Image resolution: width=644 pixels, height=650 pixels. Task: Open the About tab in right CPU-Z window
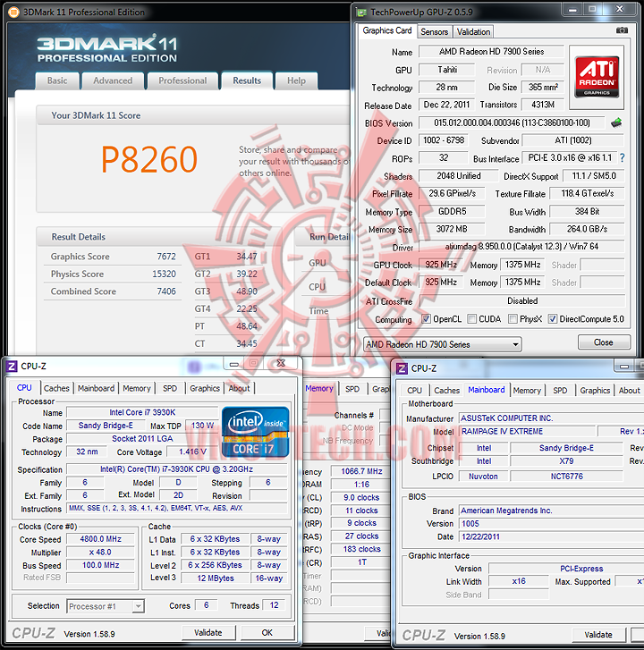(630, 391)
